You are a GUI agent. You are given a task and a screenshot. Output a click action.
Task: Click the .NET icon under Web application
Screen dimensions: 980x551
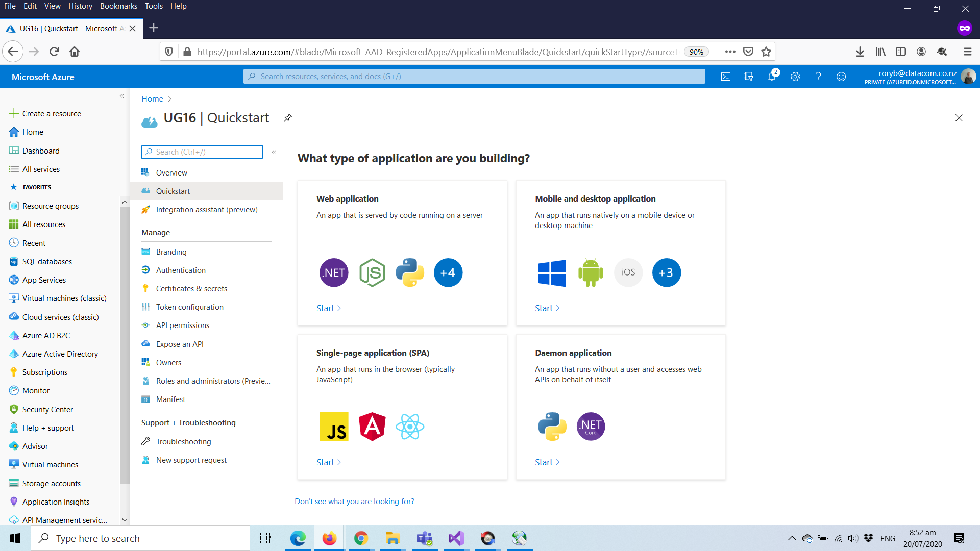coord(333,272)
